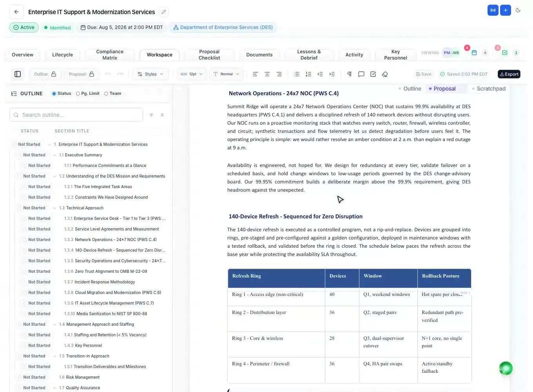This screenshot has height=392, width=533.
Task: Select the Pg. Limit radio option
Action: point(88,94)
